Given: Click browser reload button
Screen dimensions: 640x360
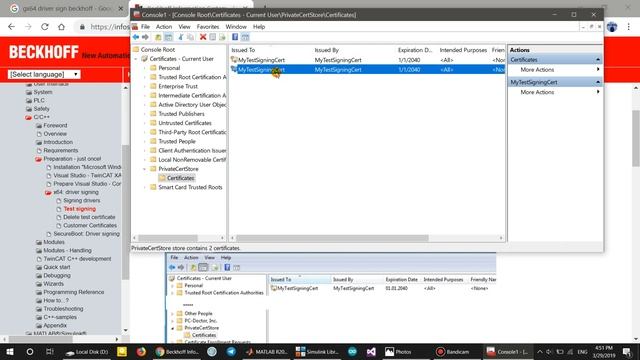Looking at the screenshot, I should click(x=44, y=27).
